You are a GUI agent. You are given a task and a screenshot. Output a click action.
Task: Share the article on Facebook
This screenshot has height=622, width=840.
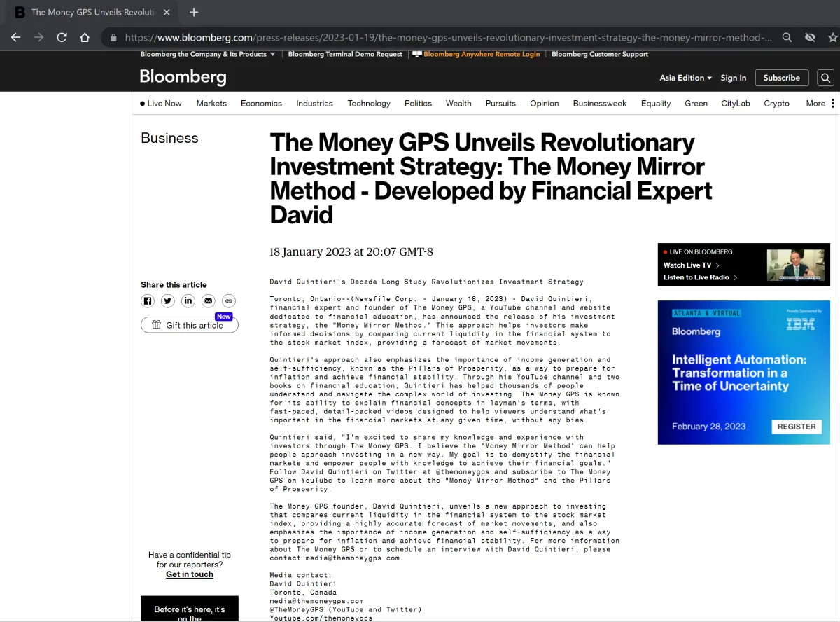[x=148, y=300]
